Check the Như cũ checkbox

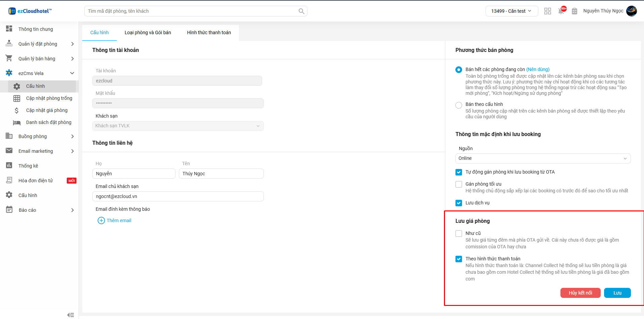[459, 234]
